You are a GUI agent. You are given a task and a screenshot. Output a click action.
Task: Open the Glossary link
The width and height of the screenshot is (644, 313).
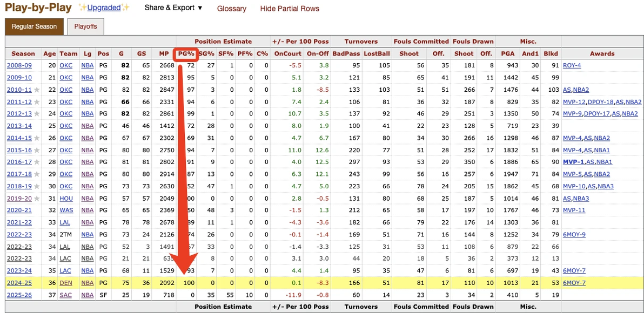[232, 9]
